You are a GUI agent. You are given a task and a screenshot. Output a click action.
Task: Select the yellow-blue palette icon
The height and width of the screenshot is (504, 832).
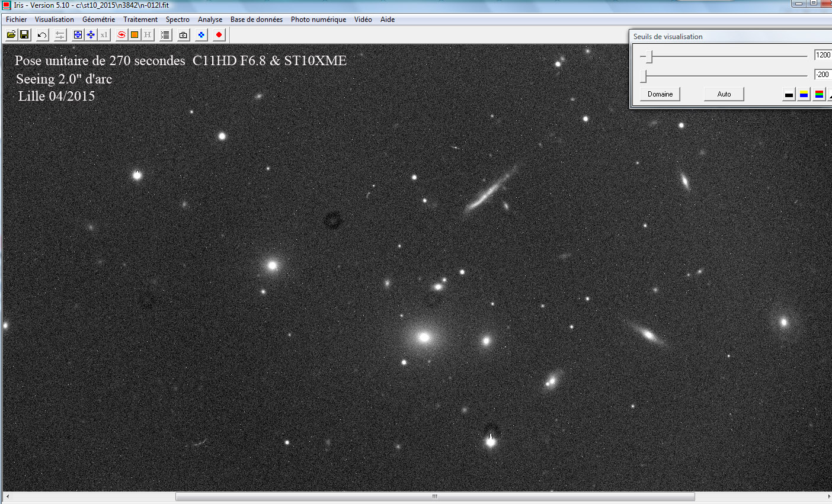[x=804, y=94]
